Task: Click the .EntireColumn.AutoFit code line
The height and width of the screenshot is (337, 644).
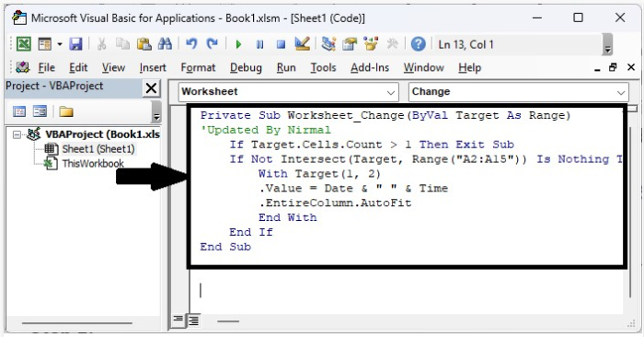Action: (335, 203)
